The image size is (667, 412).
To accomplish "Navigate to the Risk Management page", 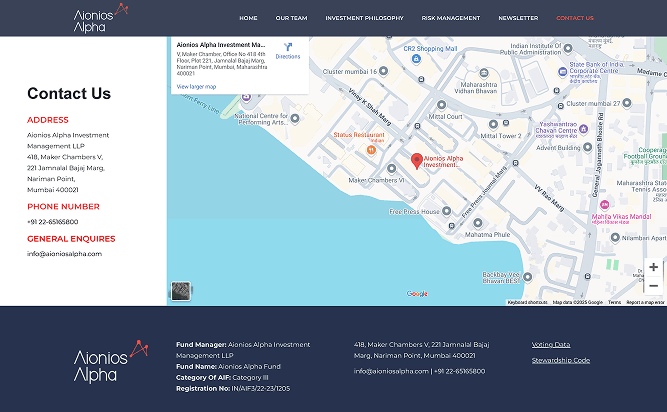I will click(450, 18).
